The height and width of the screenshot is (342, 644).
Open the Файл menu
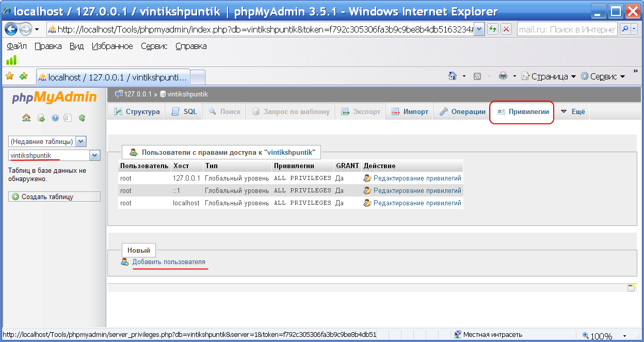pyautogui.click(x=17, y=46)
